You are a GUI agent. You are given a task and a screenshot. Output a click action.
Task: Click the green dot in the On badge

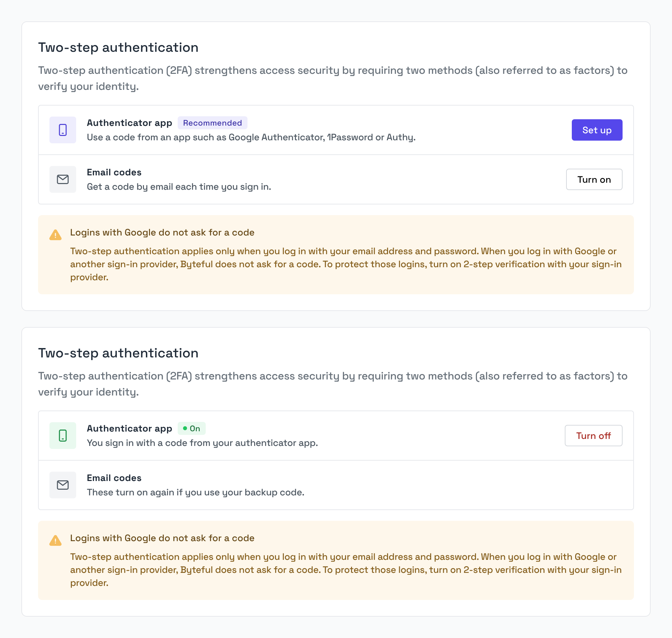click(185, 429)
